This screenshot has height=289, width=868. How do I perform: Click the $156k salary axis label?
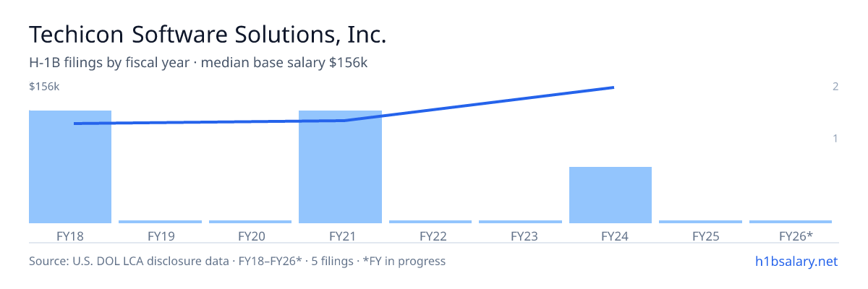pos(44,87)
